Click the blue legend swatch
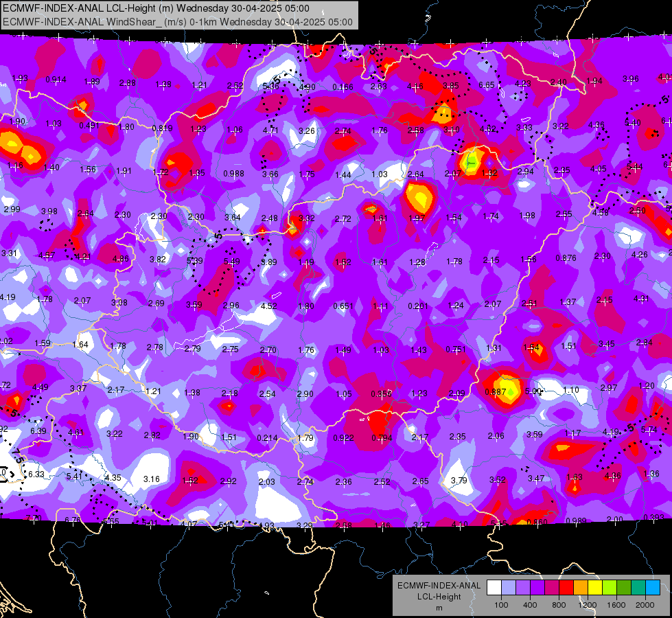Screen dimensions: 672x618 click(653, 588)
